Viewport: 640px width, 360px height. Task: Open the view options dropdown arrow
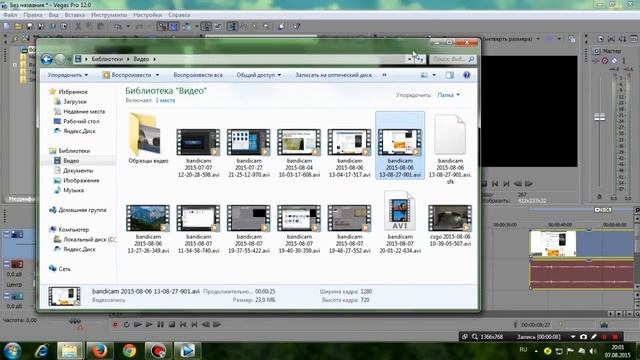click(x=434, y=75)
